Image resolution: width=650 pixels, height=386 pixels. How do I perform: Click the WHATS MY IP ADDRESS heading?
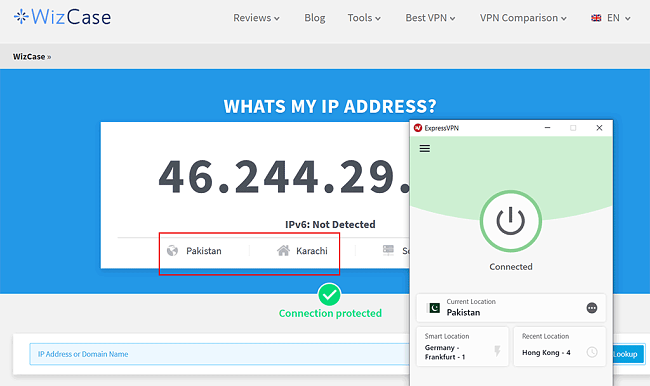(x=330, y=106)
